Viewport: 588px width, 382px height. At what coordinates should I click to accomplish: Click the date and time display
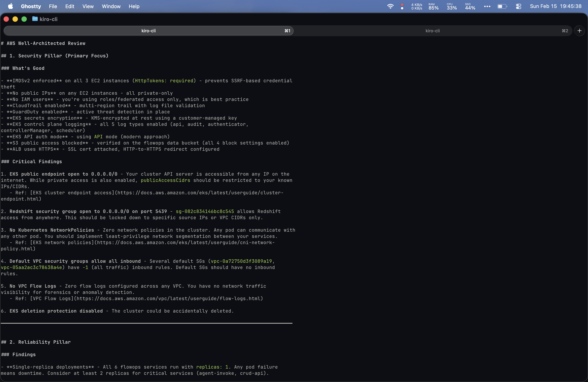point(555,6)
